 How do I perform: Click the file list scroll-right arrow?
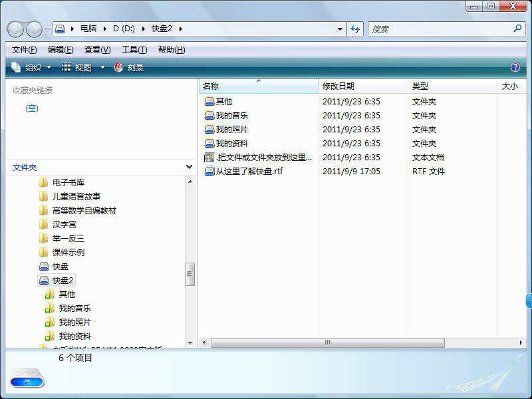tap(521, 342)
